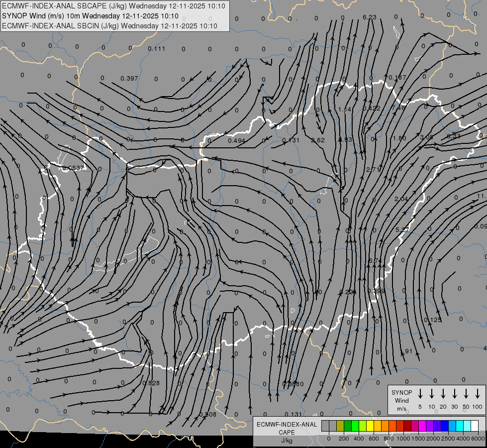This screenshot has width=487, height=448.
Task: Pick the white CAPE legend swatch
Action: click(x=475, y=426)
